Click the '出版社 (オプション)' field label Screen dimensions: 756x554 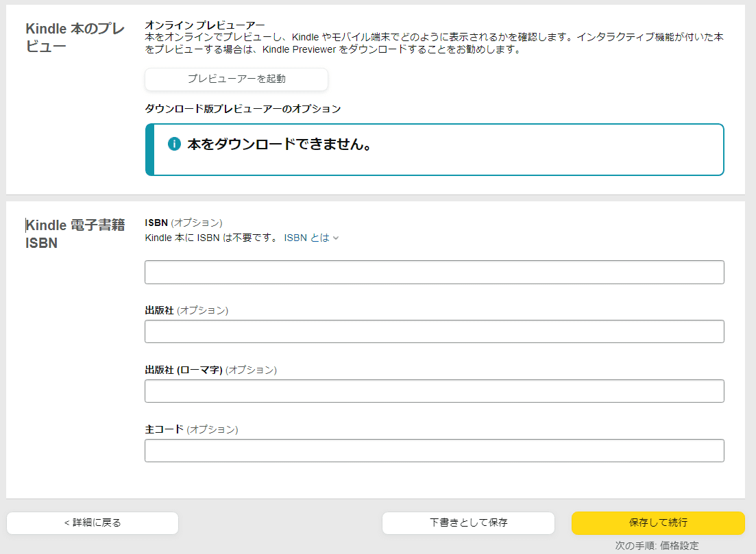(x=186, y=310)
